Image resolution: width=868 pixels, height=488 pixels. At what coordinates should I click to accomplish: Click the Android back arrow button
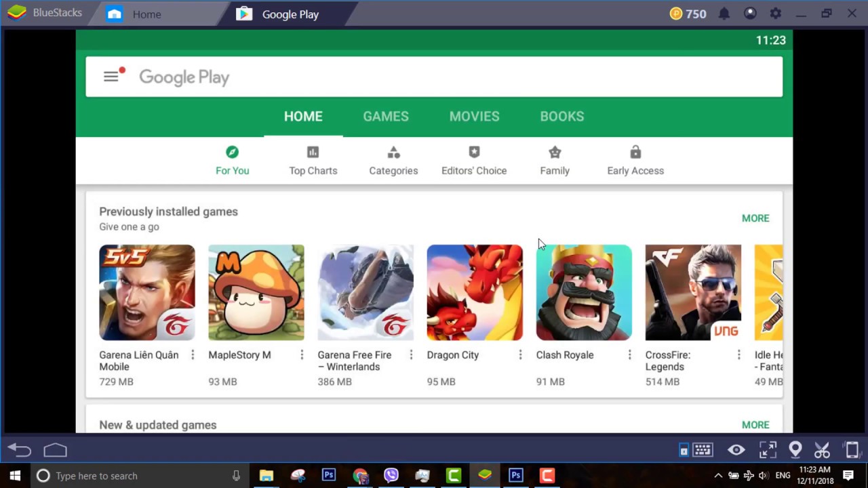coord(20,450)
